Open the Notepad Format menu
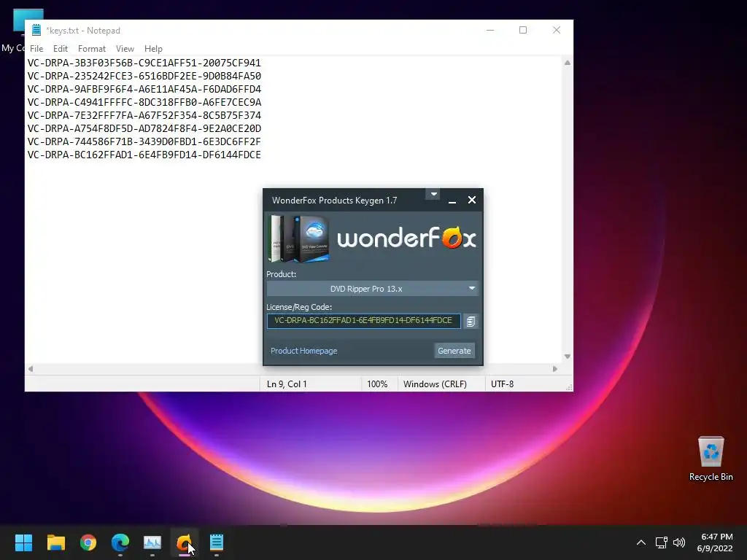Screen dimensions: 747x560 (91, 49)
